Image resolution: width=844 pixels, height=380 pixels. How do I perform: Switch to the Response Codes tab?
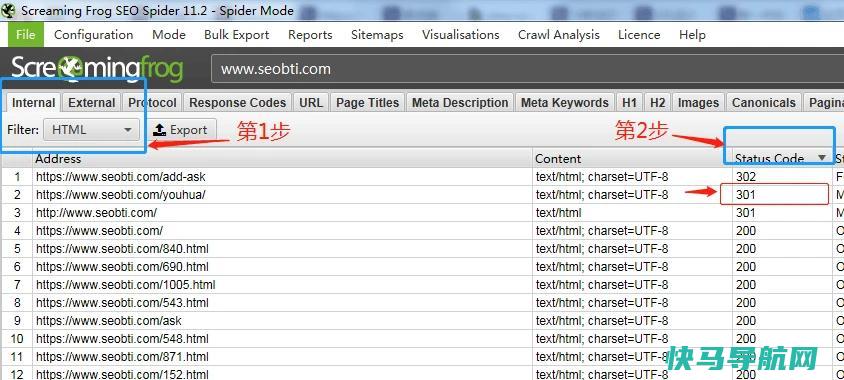pos(237,103)
